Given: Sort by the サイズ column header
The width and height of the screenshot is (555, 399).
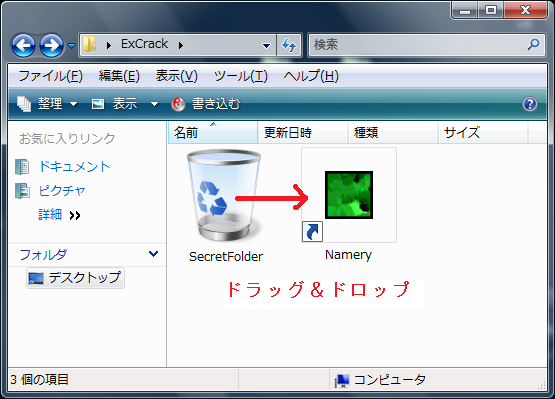Looking at the screenshot, I should tap(483, 132).
